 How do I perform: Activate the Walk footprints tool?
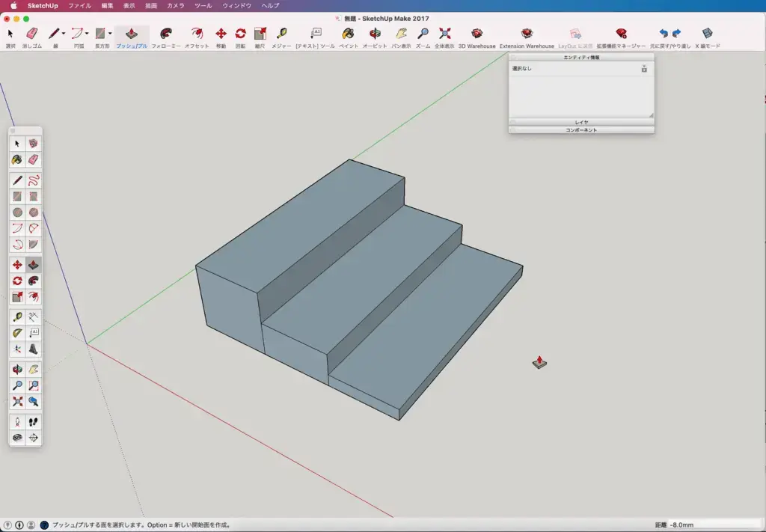point(33,421)
